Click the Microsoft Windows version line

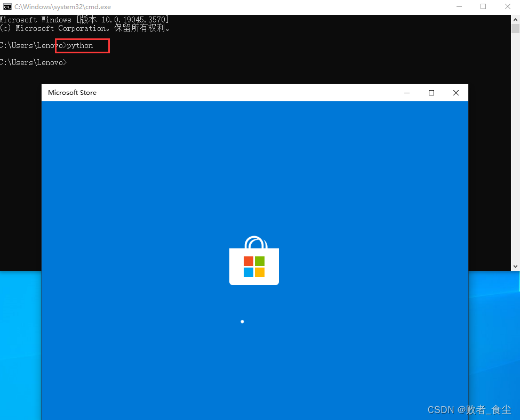85,20
